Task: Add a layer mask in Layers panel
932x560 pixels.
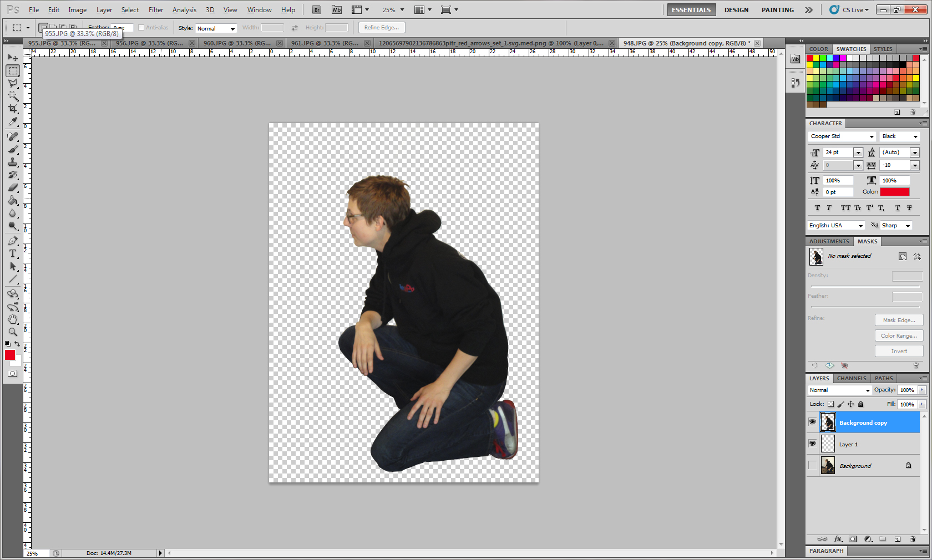Action: coord(853,539)
